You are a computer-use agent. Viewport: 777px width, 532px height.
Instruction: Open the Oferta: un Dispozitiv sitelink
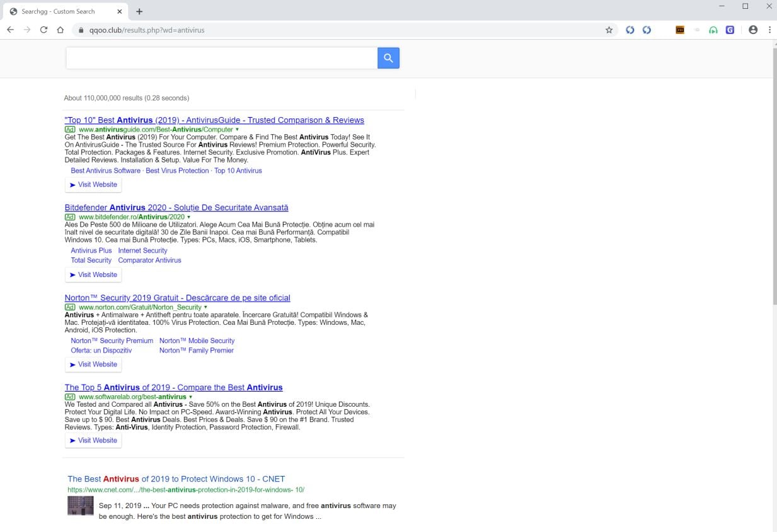pyautogui.click(x=101, y=351)
